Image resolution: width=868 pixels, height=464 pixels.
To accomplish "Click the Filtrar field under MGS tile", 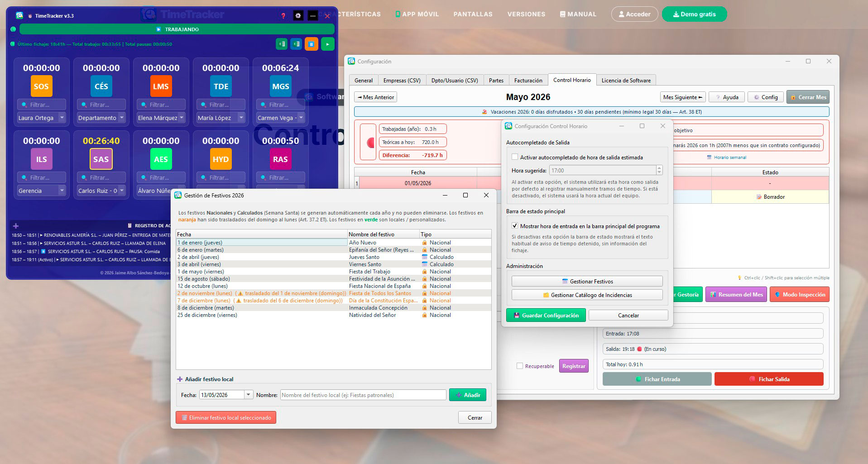I will (281, 105).
